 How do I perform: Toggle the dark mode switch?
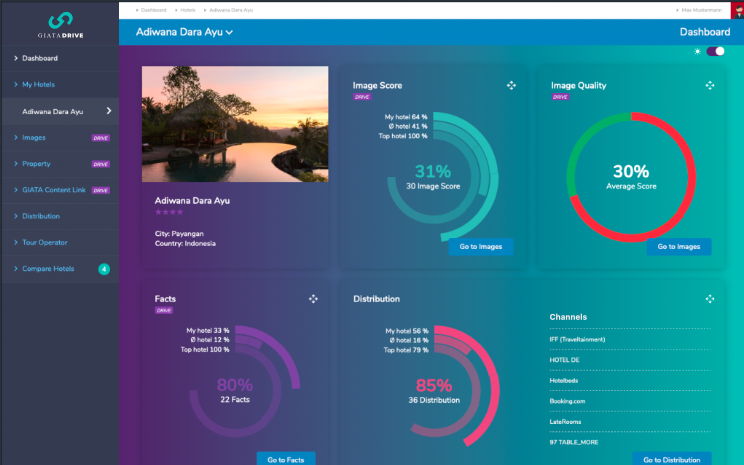(715, 51)
